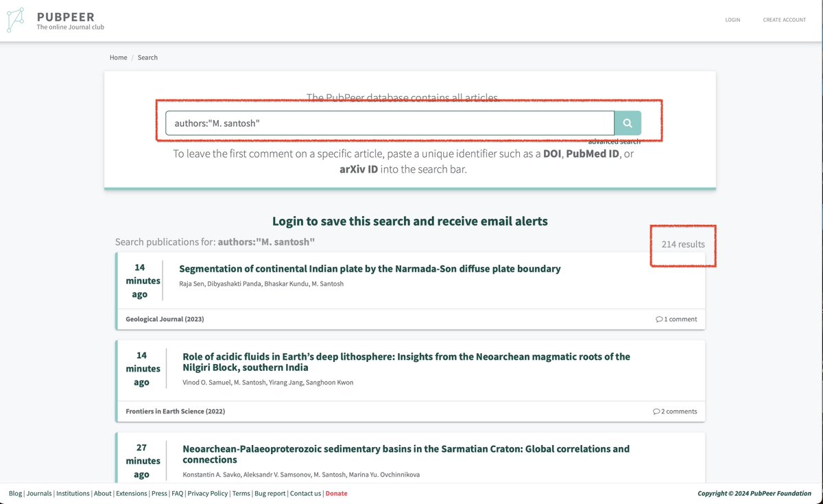Click the 2 comments link

point(675,411)
